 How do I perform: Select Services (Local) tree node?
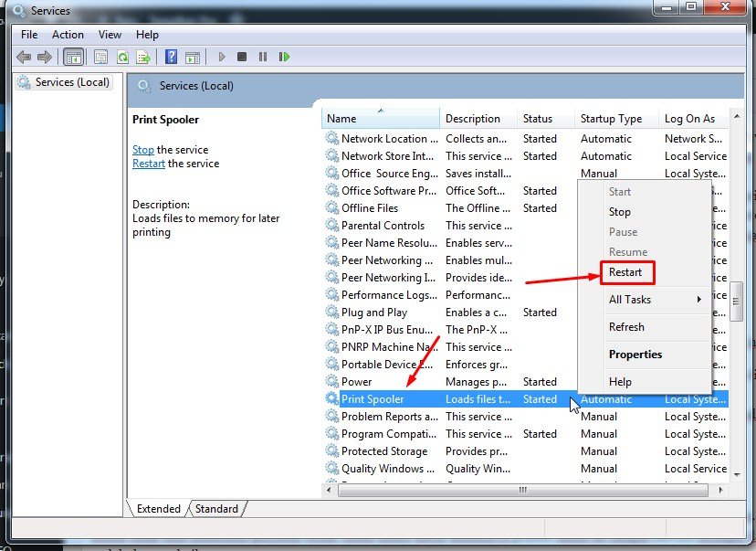[64, 82]
